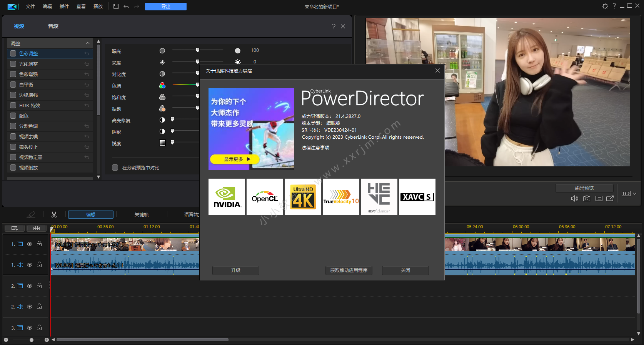
Task: Reset the 白平衡 adjustment
Action: [87, 85]
